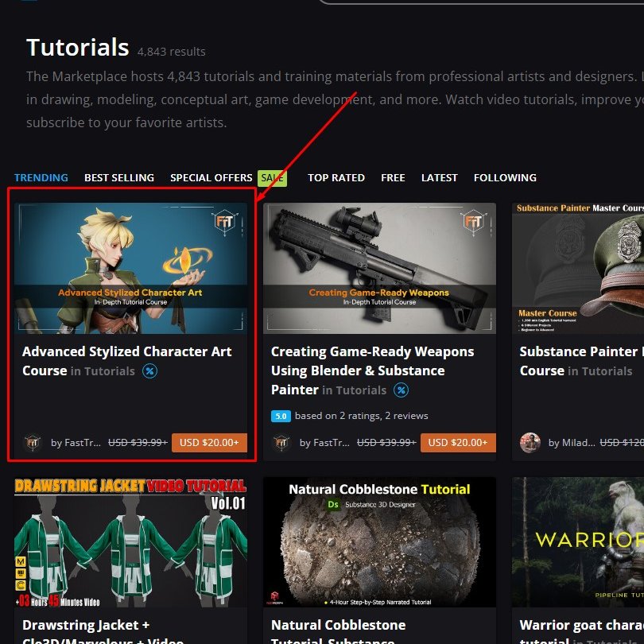Screen dimensions: 644x644
Task: Click Drawstring Jacket title link
Action: [103, 632]
